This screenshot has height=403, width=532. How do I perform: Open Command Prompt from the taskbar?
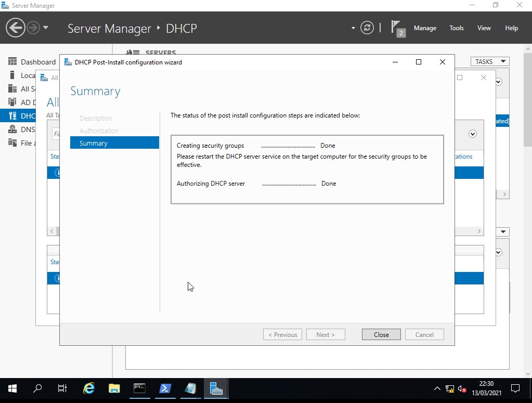coord(139,388)
